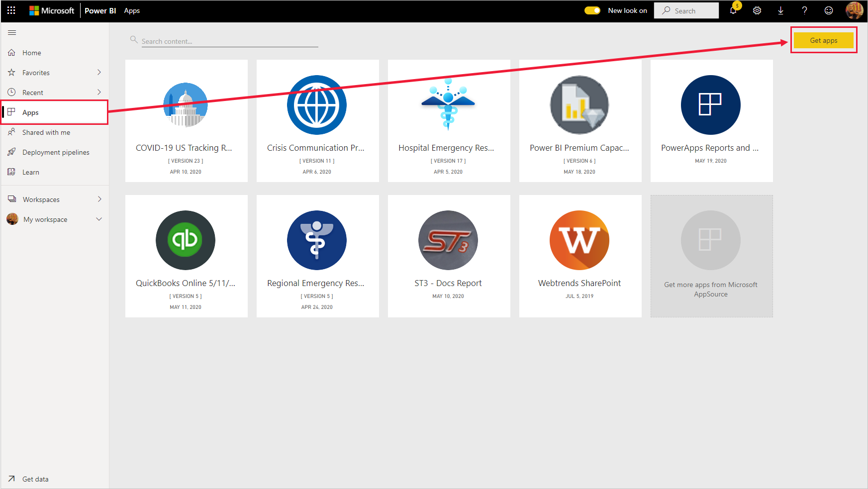This screenshot has height=489, width=868.
Task: Click the PowerApps Reports and ... title
Action: point(710,148)
